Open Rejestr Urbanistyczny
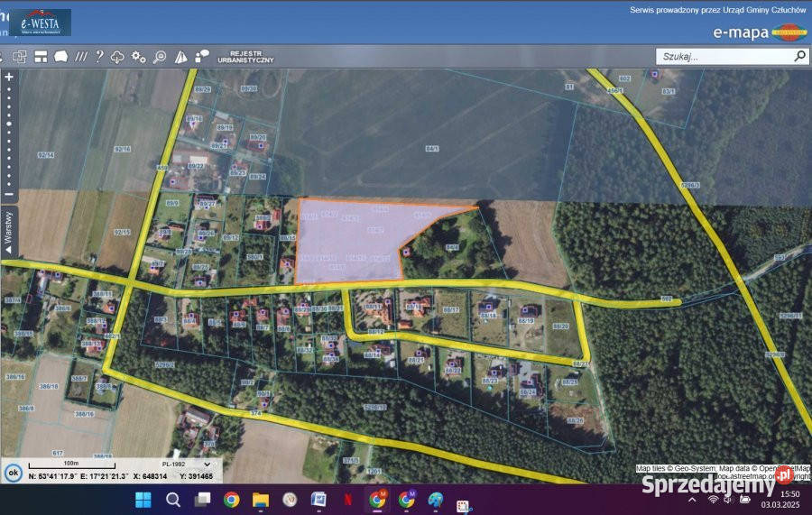812x515 pixels. [245, 57]
